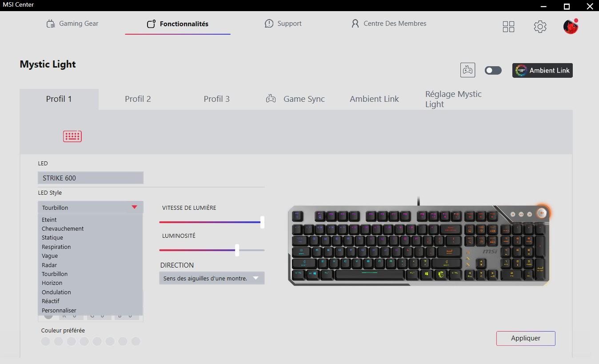Click the Centre Des Membres person icon
599x364 pixels.
click(355, 24)
